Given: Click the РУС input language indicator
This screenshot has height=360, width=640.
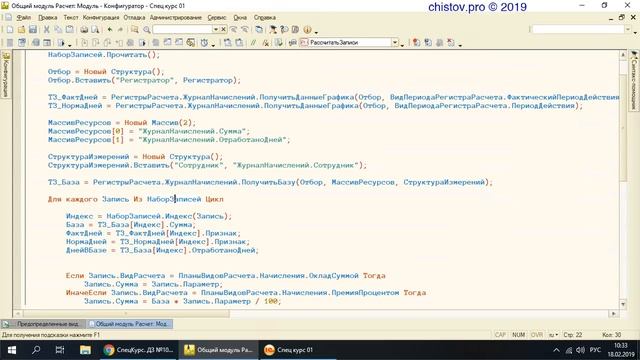Looking at the screenshot, I should pyautogui.click(x=595, y=350).
